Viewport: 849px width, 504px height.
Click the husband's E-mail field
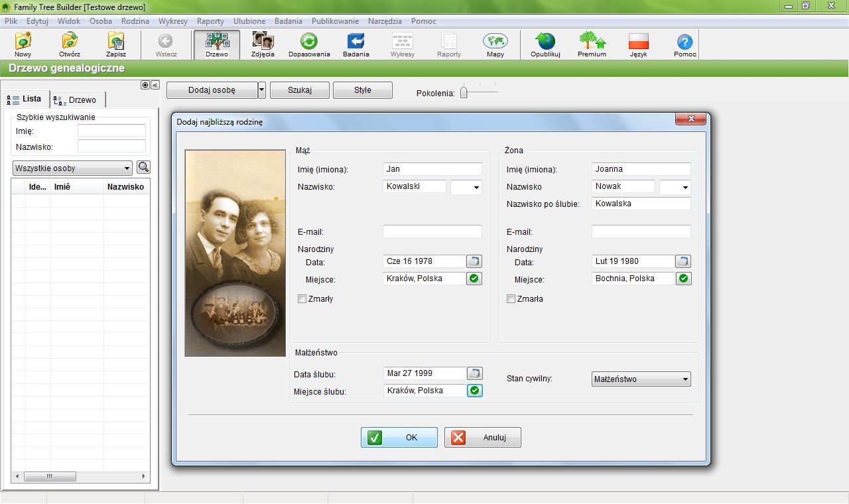pyautogui.click(x=432, y=231)
